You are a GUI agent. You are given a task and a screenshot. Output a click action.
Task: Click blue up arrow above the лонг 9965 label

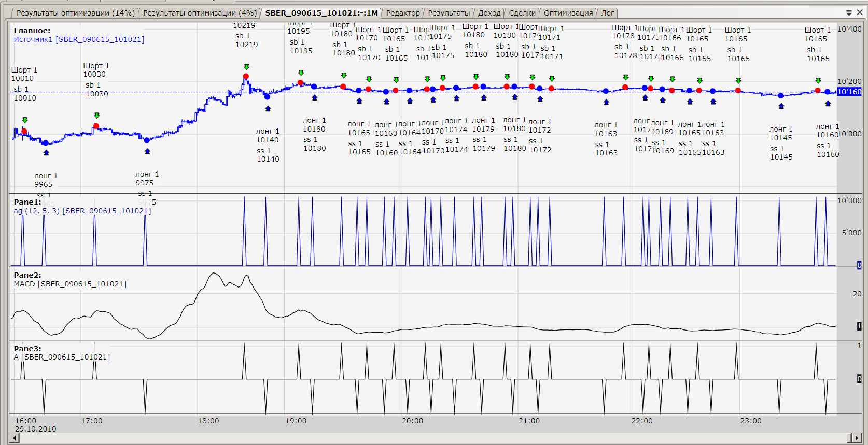pos(46,153)
